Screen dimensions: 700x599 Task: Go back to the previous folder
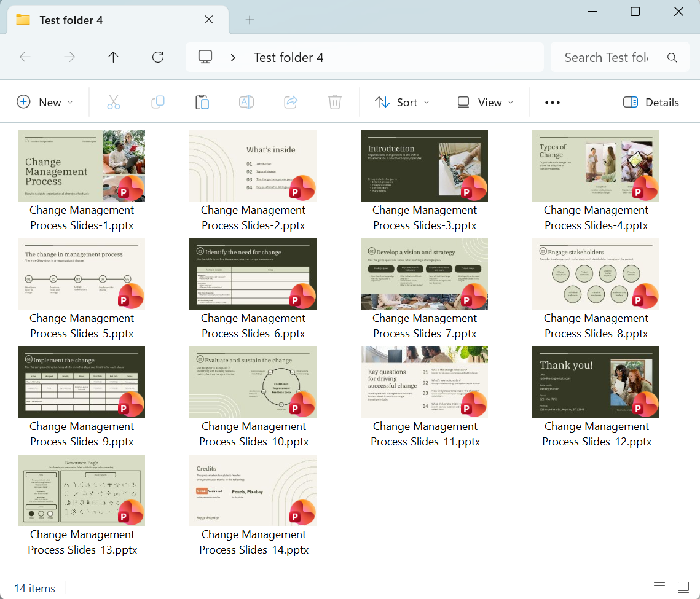pyautogui.click(x=25, y=57)
